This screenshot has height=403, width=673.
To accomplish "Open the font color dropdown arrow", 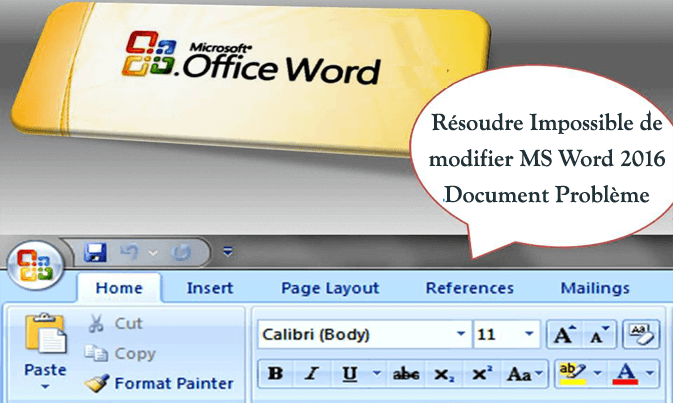I will point(650,373).
